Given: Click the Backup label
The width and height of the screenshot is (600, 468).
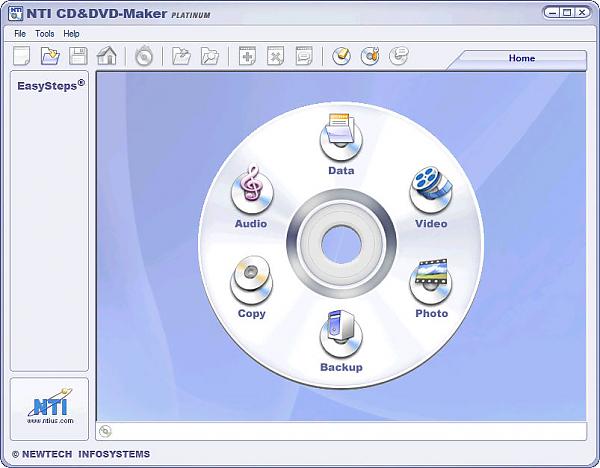Looking at the screenshot, I should (341, 367).
